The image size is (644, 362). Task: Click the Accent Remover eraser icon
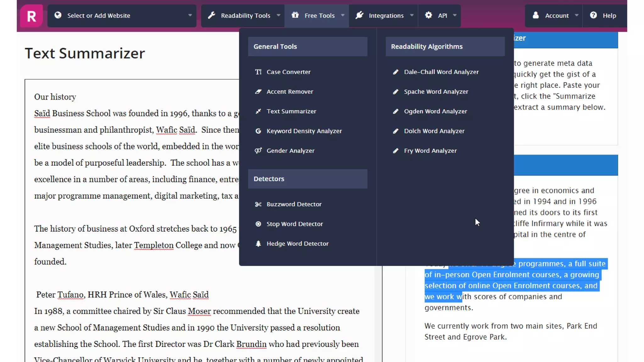tap(258, 92)
